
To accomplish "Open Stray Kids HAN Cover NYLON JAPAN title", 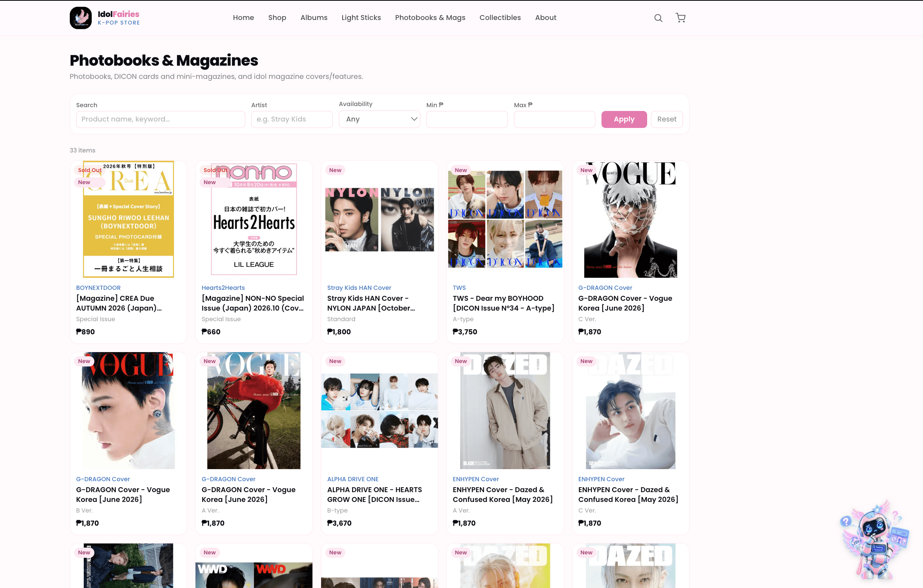I will click(371, 303).
